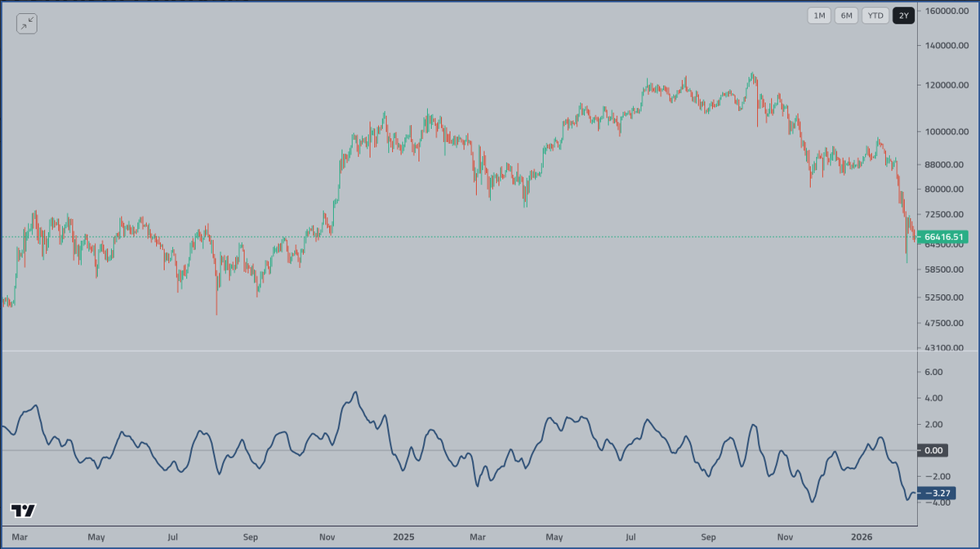Screen dimensions: 980x549
Task: Click the collapse chart arrows icon
Action: [27, 24]
